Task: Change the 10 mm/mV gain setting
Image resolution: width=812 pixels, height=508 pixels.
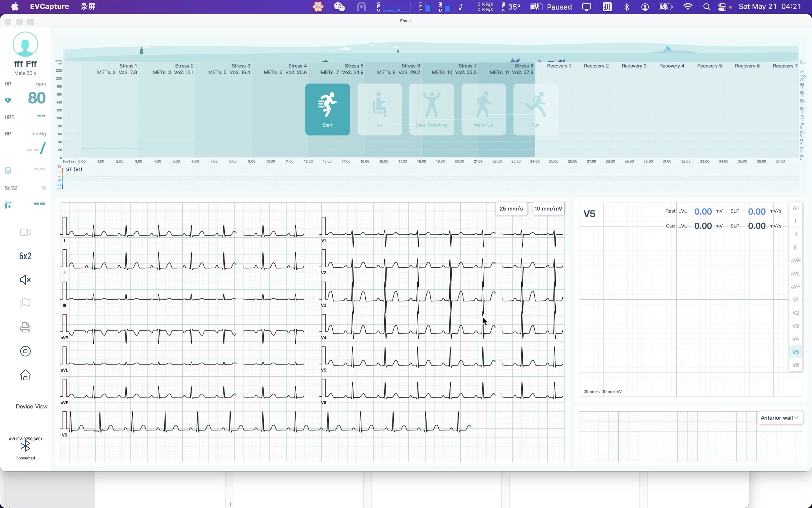Action: [548, 209]
